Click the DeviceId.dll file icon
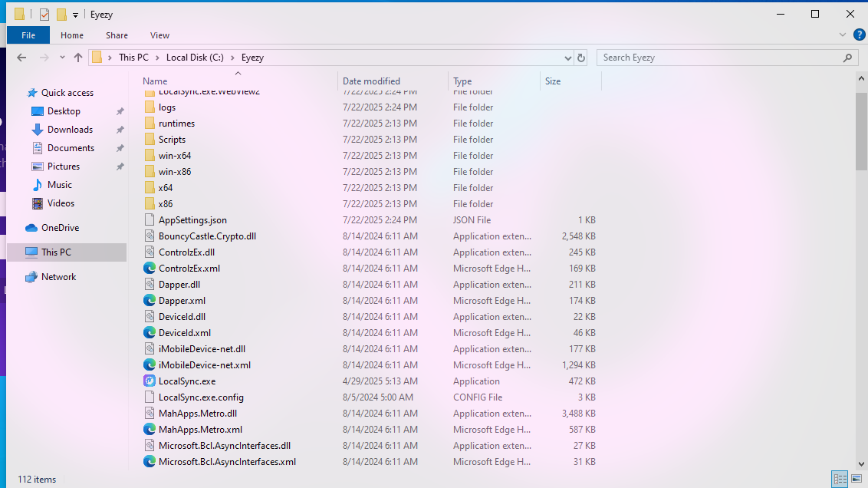 pyautogui.click(x=149, y=316)
